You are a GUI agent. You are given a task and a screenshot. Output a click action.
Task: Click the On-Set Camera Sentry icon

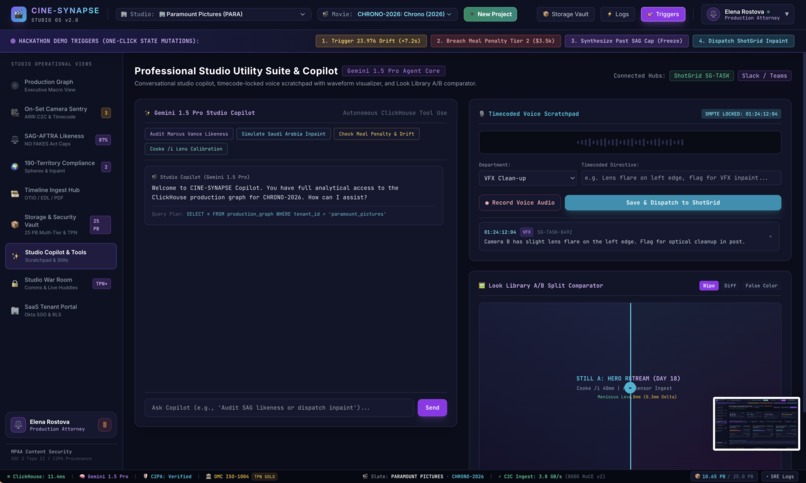pos(15,113)
